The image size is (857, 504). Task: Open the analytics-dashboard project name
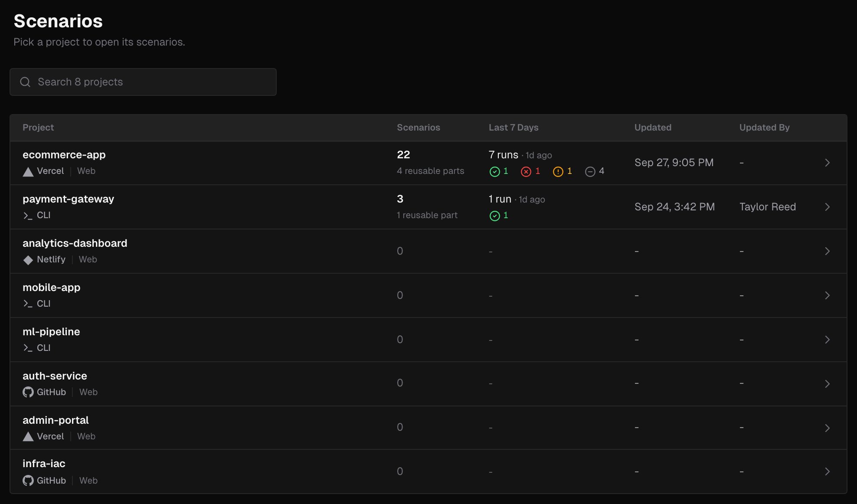(75, 243)
